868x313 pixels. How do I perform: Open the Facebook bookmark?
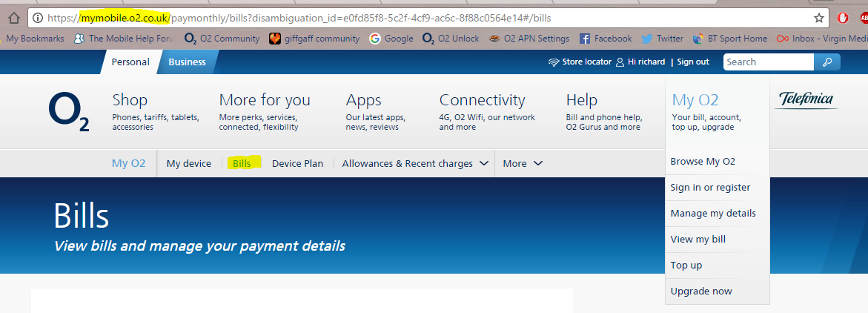[x=606, y=39]
